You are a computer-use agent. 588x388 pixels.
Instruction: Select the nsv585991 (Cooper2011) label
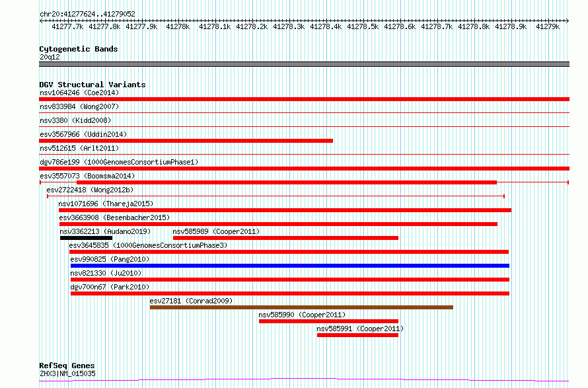(360, 329)
